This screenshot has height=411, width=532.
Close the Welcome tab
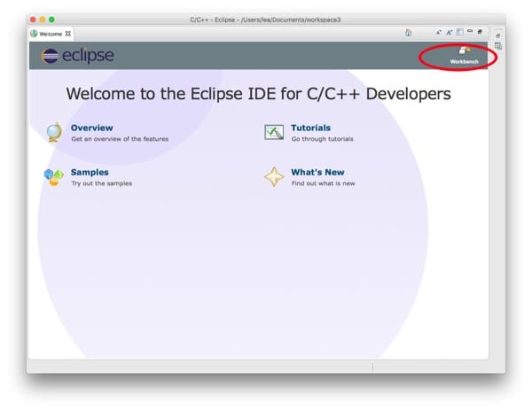coord(68,34)
